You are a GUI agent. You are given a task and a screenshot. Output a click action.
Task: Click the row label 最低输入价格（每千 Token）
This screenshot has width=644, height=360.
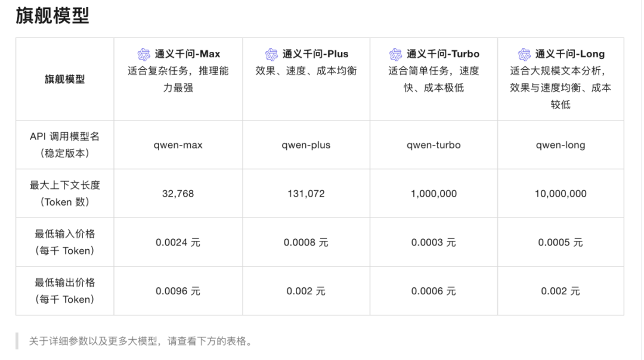tap(65, 242)
